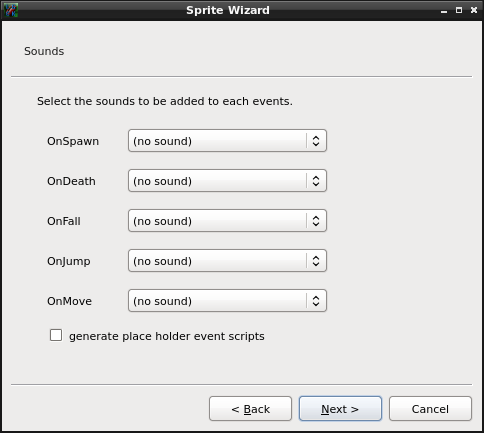
Task: Click the generate place holder event scripts label
Action: click(167, 336)
